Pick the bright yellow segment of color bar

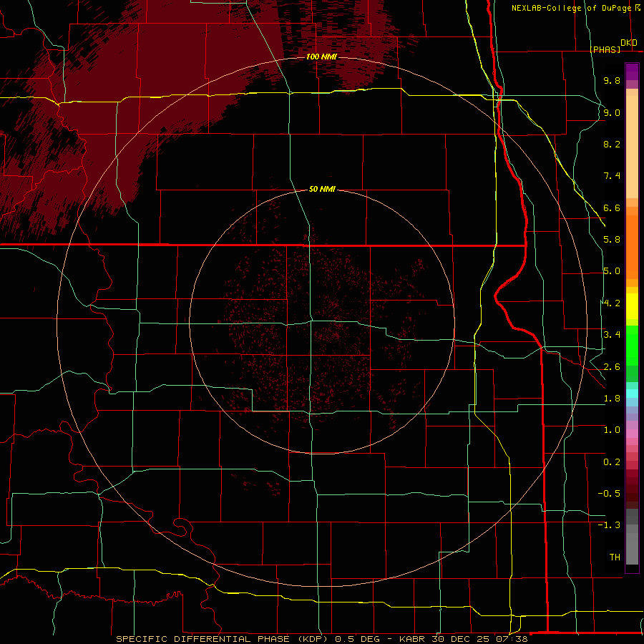pos(632,306)
